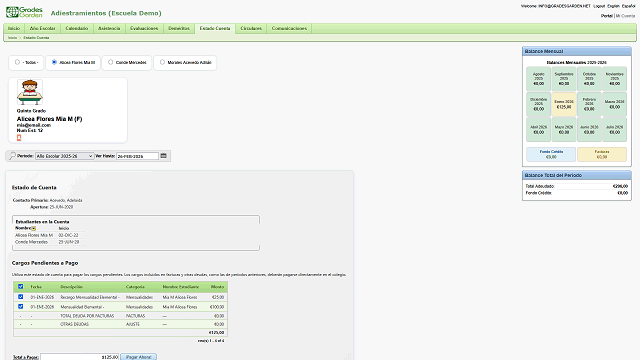Open the Circulares tab
The width and height of the screenshot is (640, 360).
click(251, 28)
